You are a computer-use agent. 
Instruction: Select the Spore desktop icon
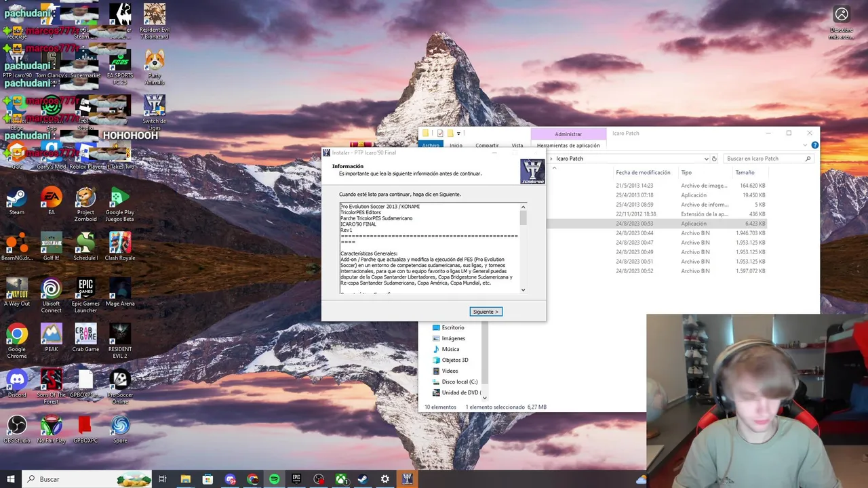[120, 429]
